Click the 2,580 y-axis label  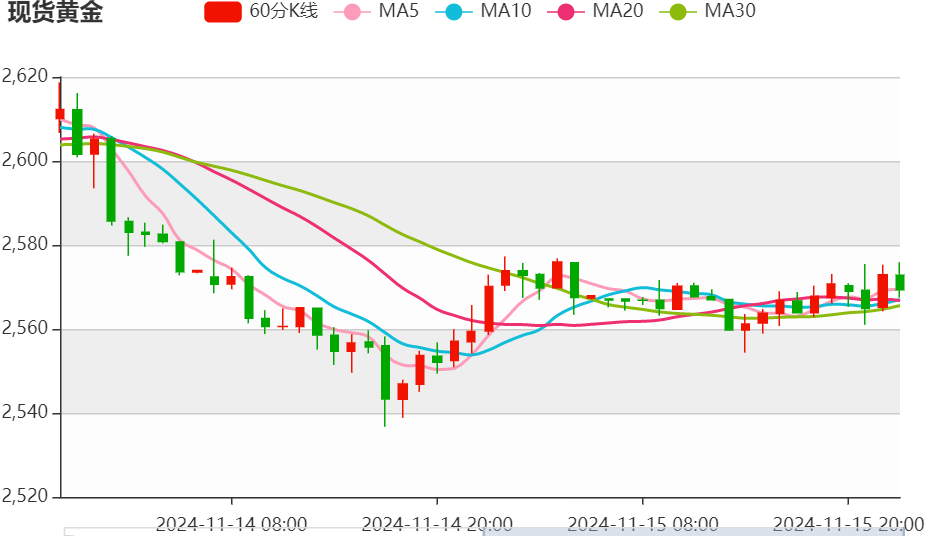pos(25,244)
